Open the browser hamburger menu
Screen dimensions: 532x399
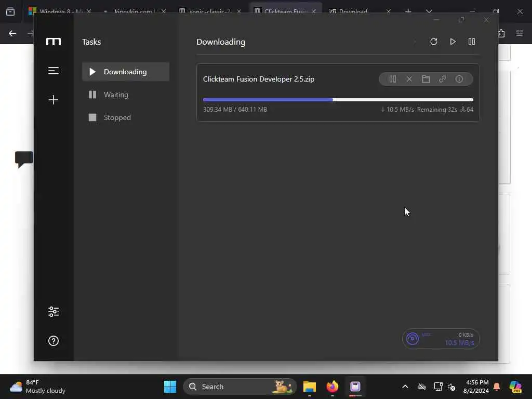pos(520,33)
